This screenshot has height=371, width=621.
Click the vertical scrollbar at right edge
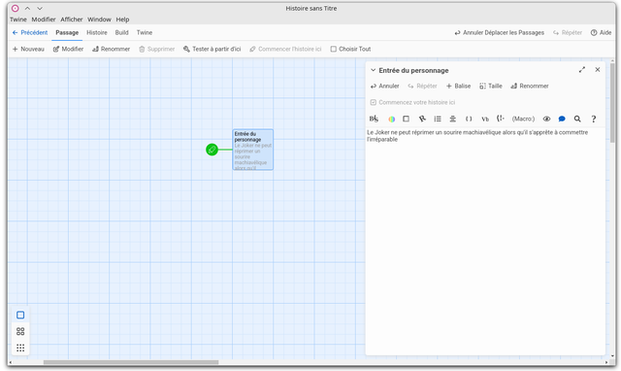(x=612, y=103)
